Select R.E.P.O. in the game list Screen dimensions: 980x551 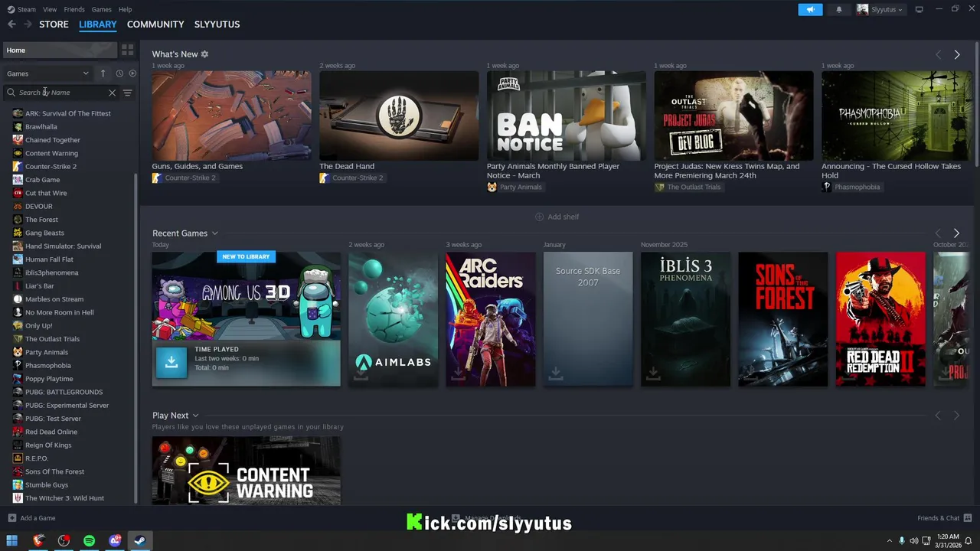(x=37, y=458)
